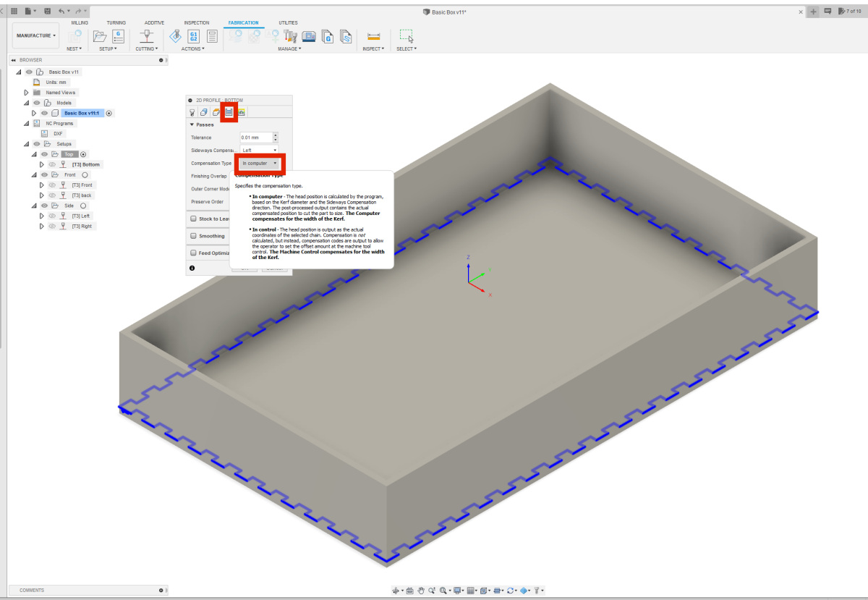Open Display Settings monitor icon
The width and height of the screenshot is (868, 600).
[x=458, y=591]
